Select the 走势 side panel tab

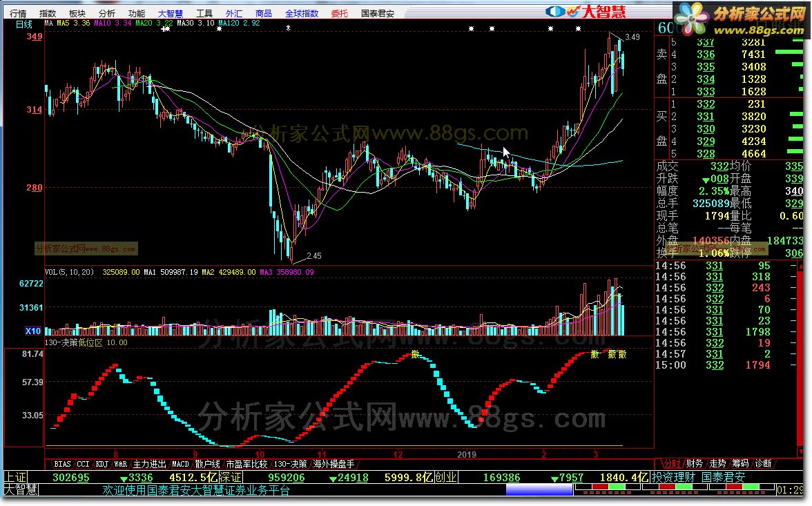click(717, 463)
